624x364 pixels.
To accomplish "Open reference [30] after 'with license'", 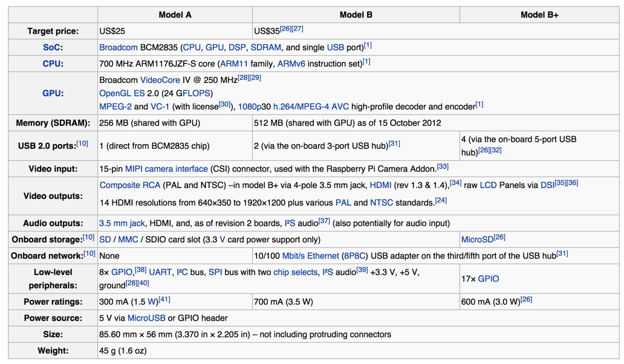I will tap(224, 104).
